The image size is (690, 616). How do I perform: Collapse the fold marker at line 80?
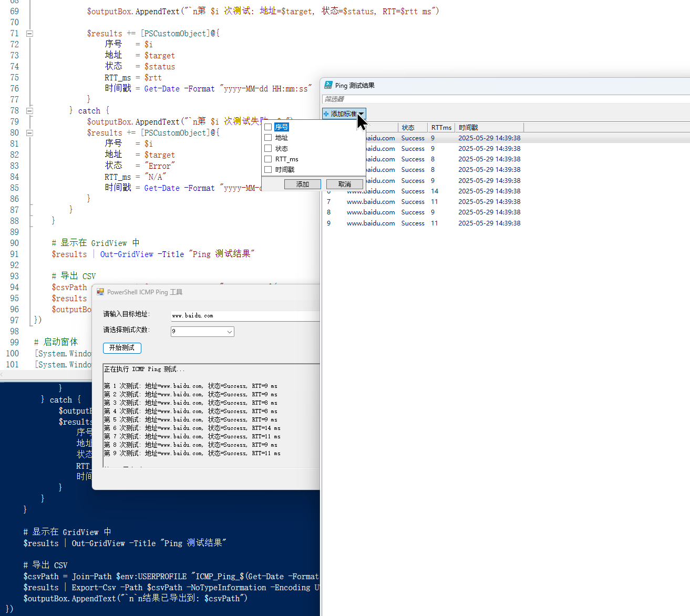pyautogui.click(x=29, y=133)
